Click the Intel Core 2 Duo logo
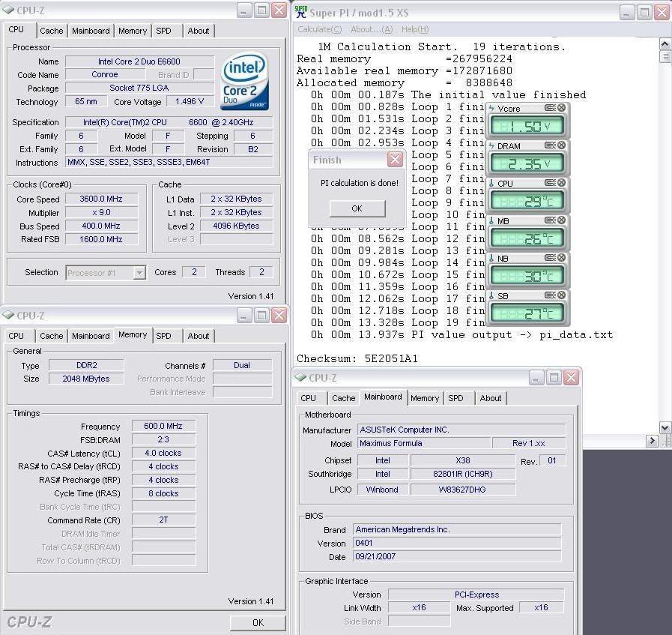 245,82
